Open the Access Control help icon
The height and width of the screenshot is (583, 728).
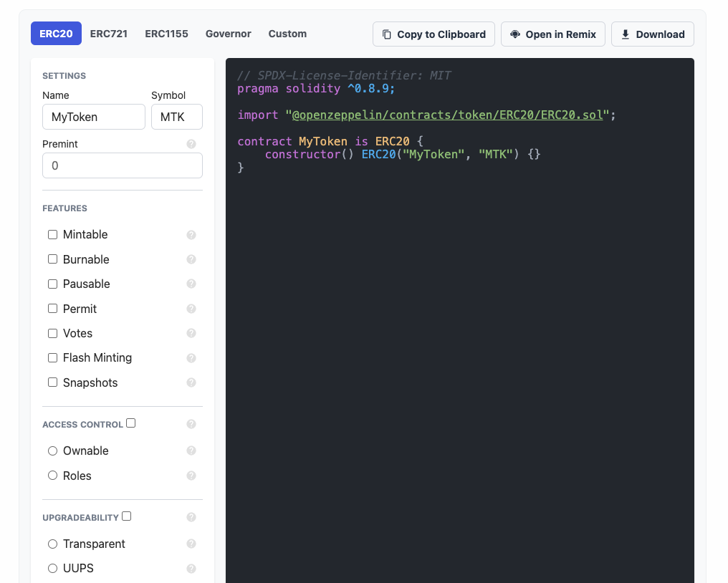[x=191, y=424]
